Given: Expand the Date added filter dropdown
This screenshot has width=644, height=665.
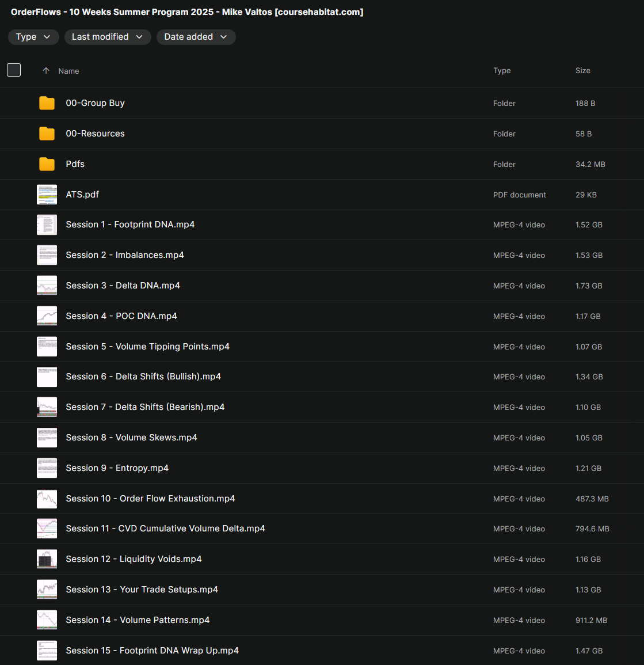Looking at the screenshot, I should pyautogui.click(x=196, y=37).
